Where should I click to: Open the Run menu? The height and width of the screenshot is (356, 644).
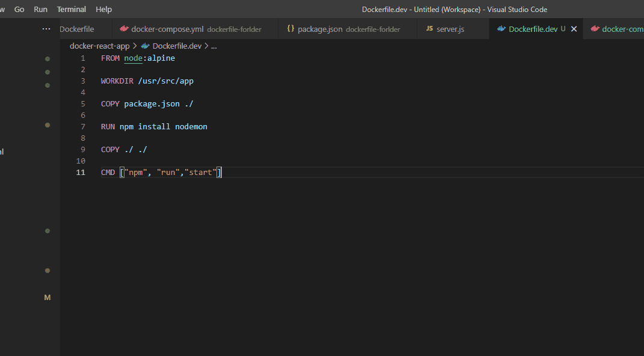coord(40,10)
